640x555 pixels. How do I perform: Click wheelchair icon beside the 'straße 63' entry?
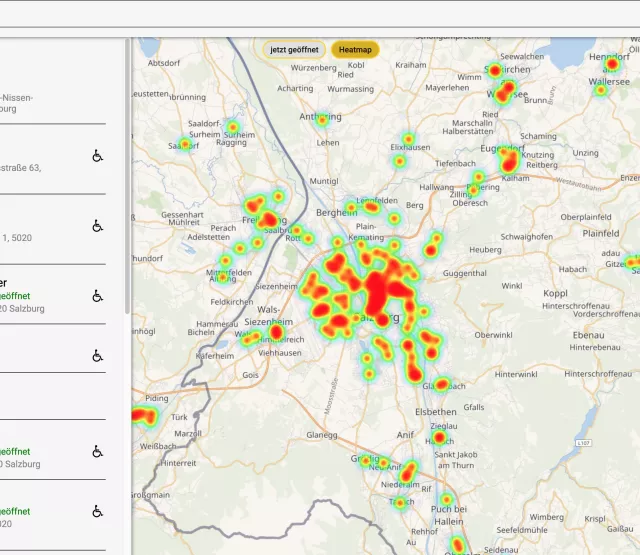[x=98, y=156]
